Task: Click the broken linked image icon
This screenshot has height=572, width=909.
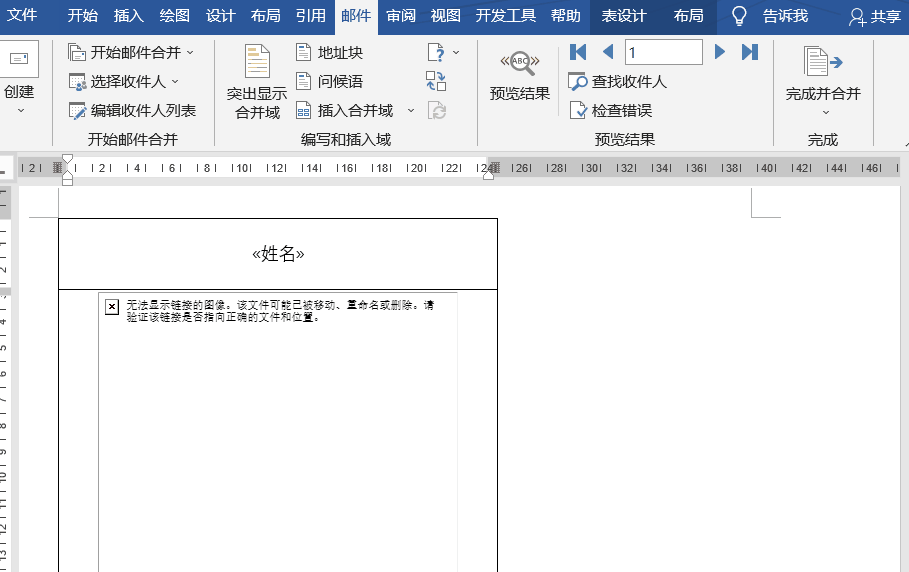Action: click(x=112, y=307)
